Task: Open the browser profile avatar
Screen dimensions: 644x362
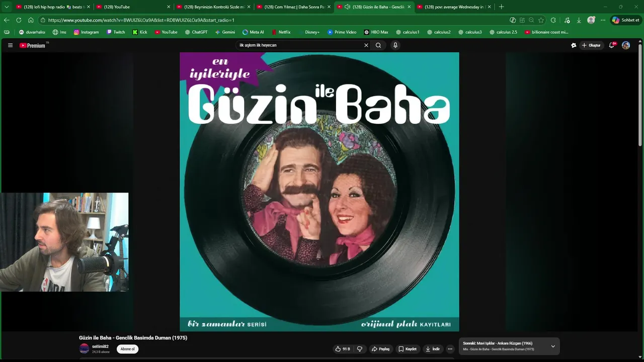Action: pyautogui.click(x=591, y=20)
